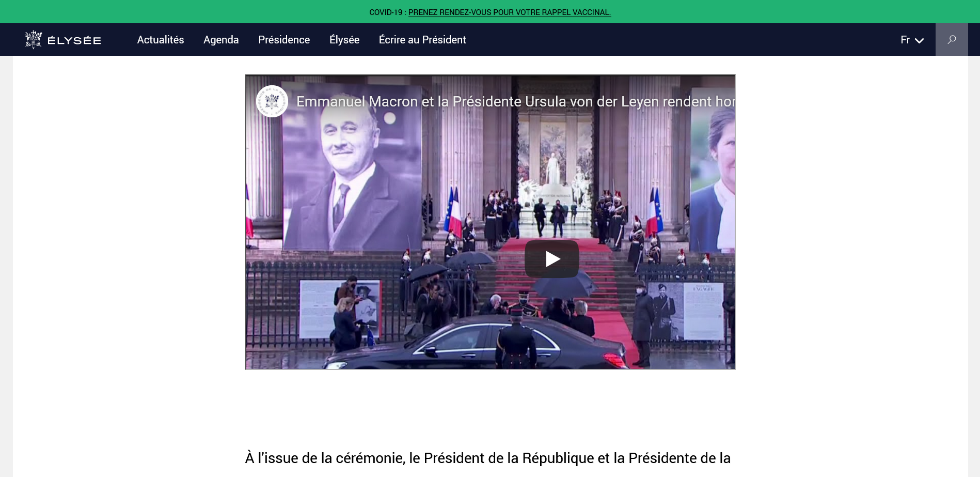The width and height of the screenshot is (980, 477).
Task: Expand the chevron arrow next to Fr
Action: coord(919,40)
